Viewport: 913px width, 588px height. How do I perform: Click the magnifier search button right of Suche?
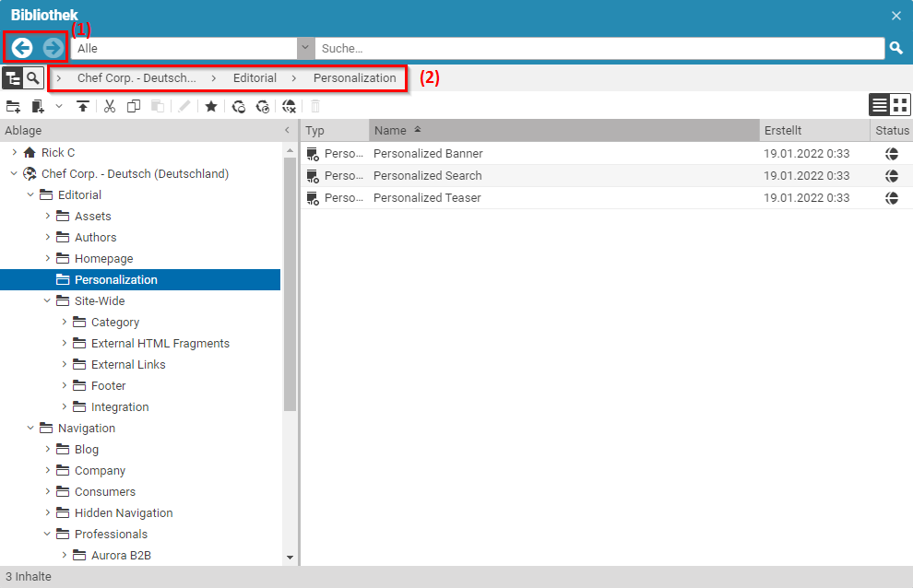pyautogui.click(x=895, y=48)
